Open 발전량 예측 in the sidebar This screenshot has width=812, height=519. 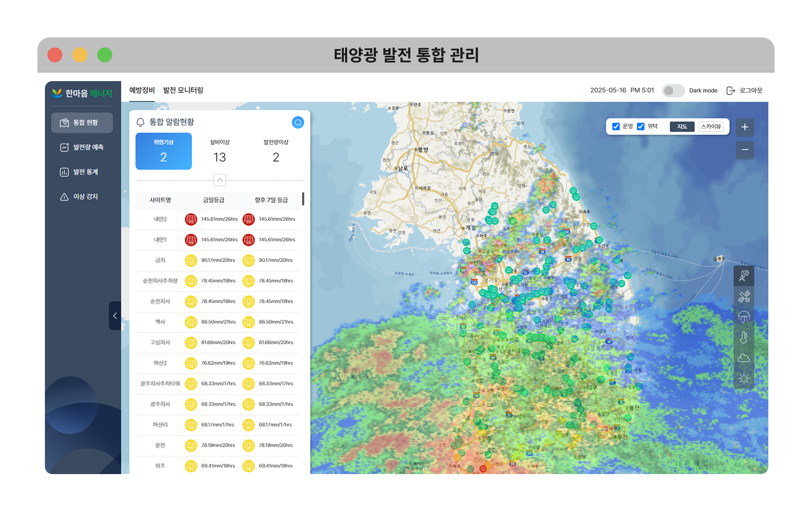82,147
